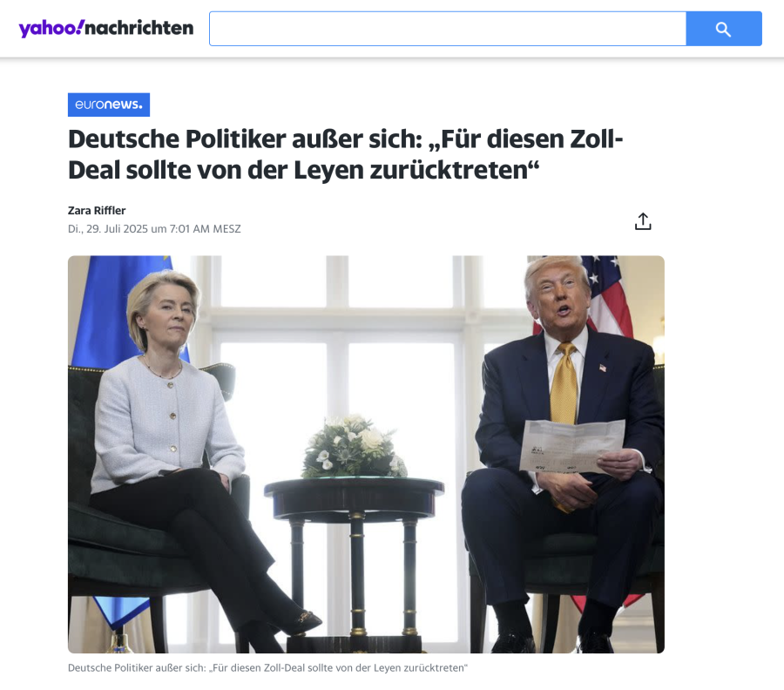Open author Zara Riffler's profile
The width and height of the screenshot is (784, 690).
pos(97,211)
